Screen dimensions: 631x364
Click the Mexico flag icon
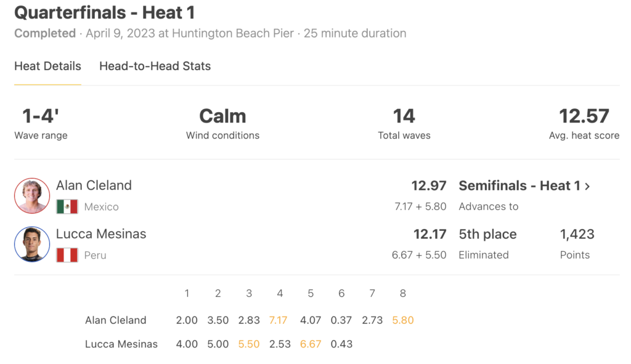tap(67, 207)
